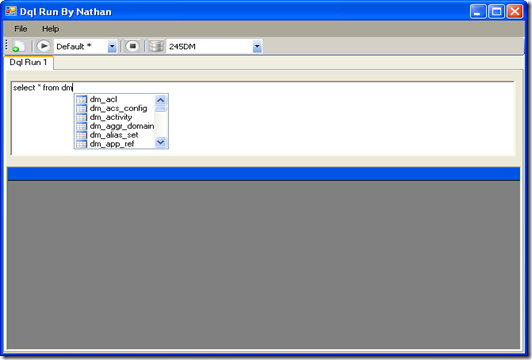Click the new query document icon
This screenshot has width=532, height=360.
click(x=19, y=46)
